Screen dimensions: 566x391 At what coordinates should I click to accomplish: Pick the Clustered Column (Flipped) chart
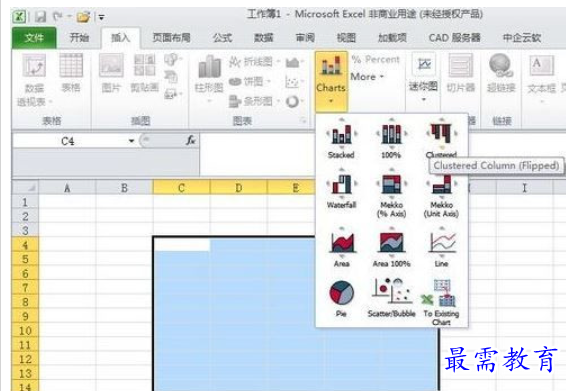tap(441, 139)
